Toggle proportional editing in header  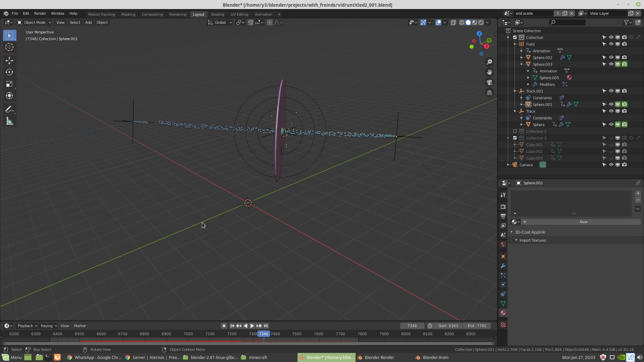270,22
